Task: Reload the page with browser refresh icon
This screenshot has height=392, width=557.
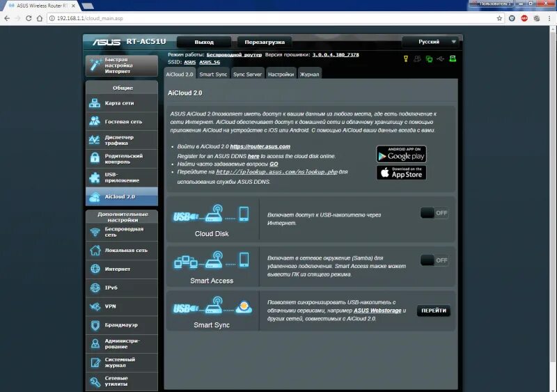Action: tap(29, 18)
